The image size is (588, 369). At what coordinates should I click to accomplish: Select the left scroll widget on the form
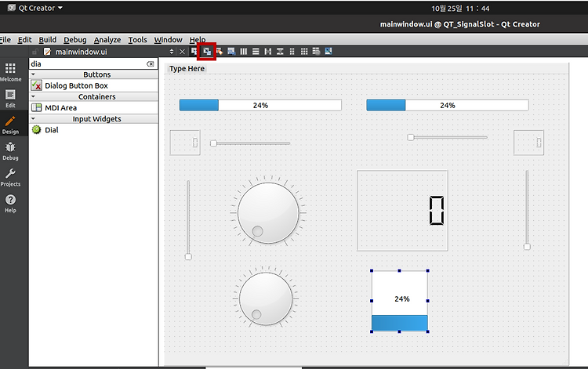click(x=185, y=143)
